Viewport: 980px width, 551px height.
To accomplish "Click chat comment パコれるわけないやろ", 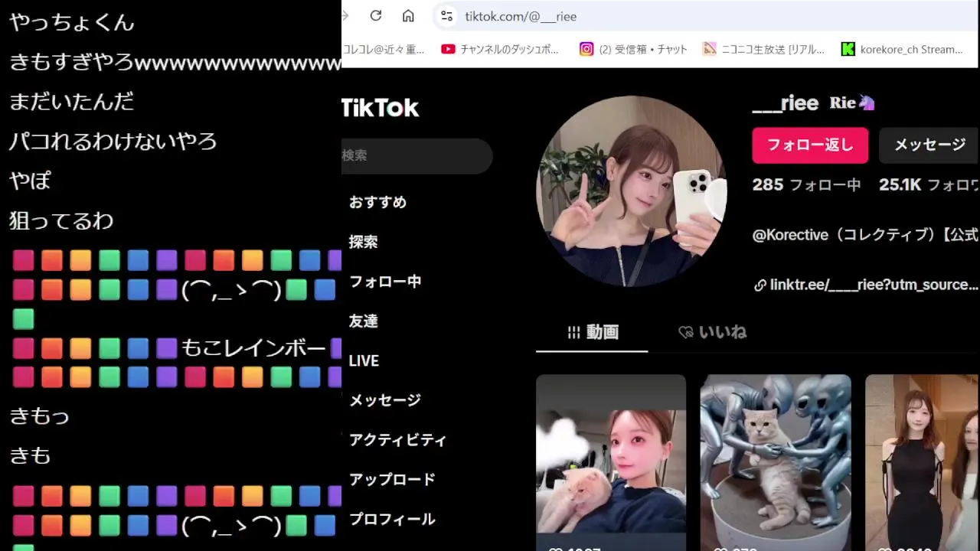I will click(x=113, y=142).
